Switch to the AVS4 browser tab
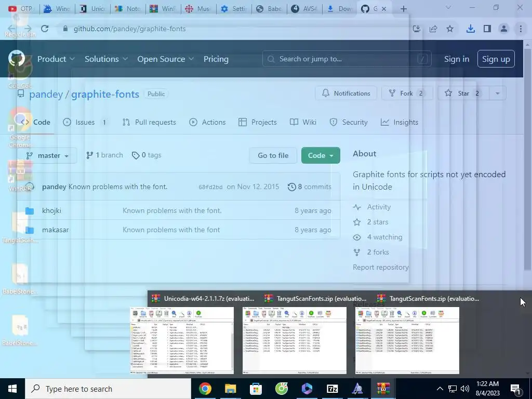The height and width of the screenshot is (399, 532). [304, 9]
